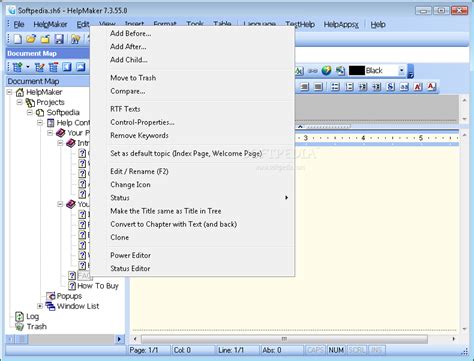Select Make the Title same as Title in Tree
This screenshot has width=474, height=361.
pyautogui.click(x=166, y=211)
